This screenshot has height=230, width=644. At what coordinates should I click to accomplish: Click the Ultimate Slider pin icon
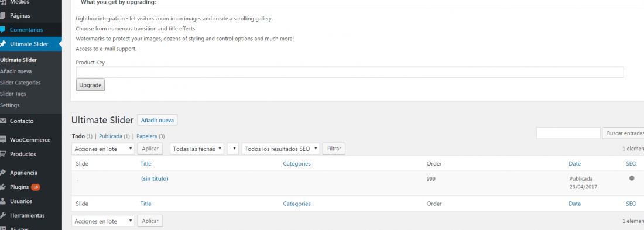[3, 44]
